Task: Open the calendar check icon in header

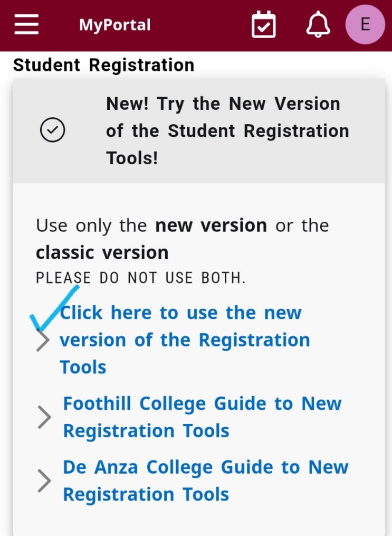Action: tap(263, 24)
